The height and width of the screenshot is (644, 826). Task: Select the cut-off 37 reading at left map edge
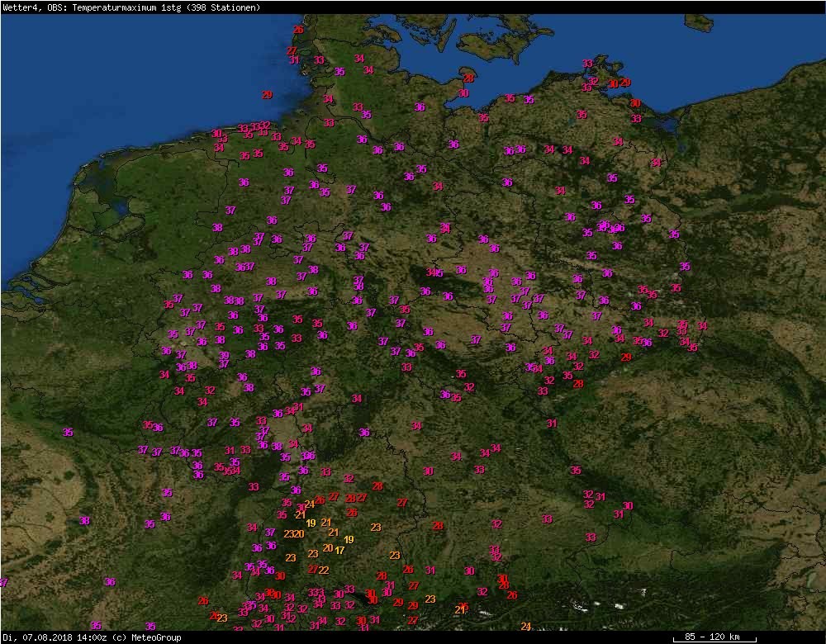tap(3, 582)
